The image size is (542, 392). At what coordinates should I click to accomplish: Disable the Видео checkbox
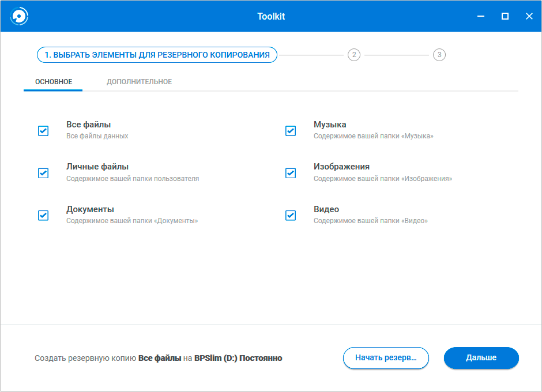tap(291, 216)
